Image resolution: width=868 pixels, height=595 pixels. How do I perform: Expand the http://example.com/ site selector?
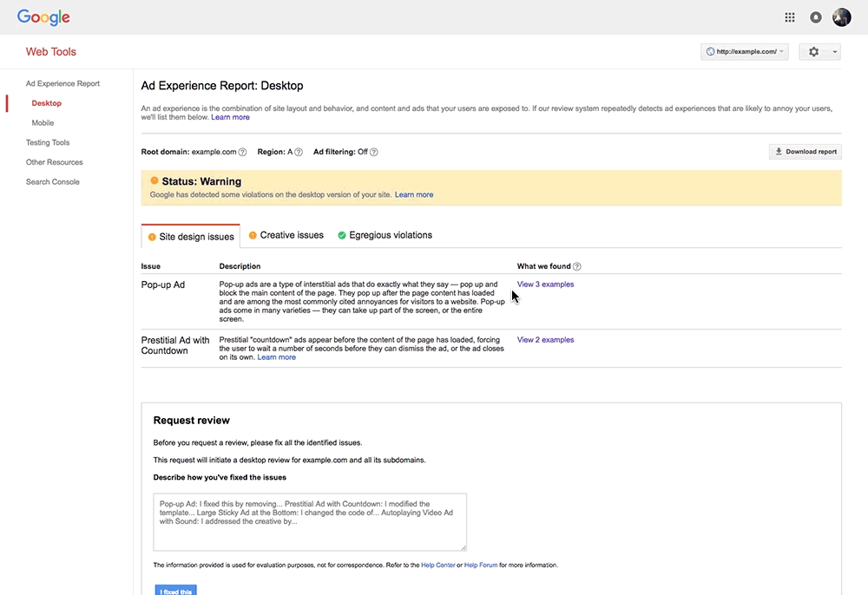745,51
